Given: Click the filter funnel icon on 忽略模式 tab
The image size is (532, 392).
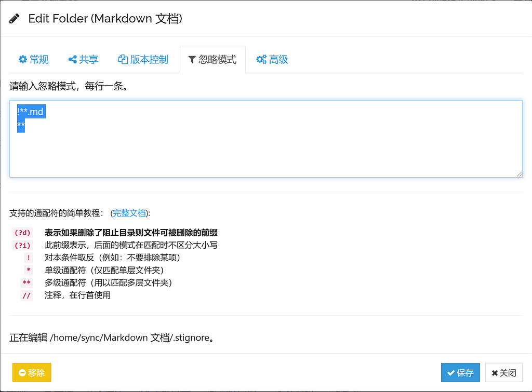Looking at the screenshot, I should (192, 60).
